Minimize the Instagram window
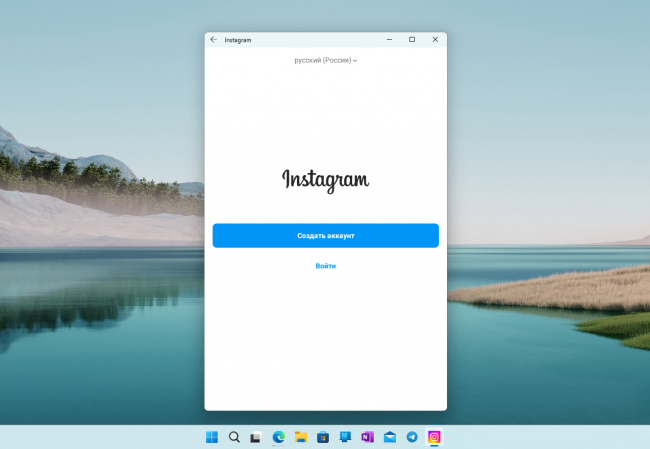The image size is (650, 449). tap(389, 39)
